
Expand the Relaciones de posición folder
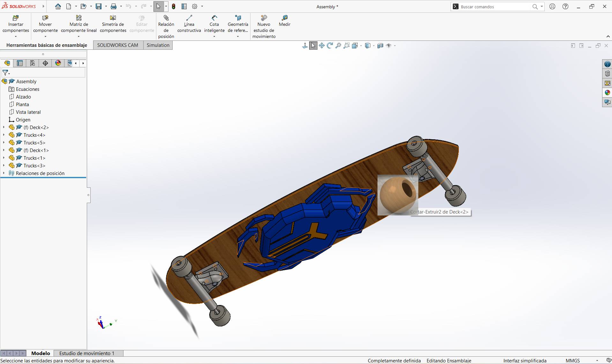3,173
